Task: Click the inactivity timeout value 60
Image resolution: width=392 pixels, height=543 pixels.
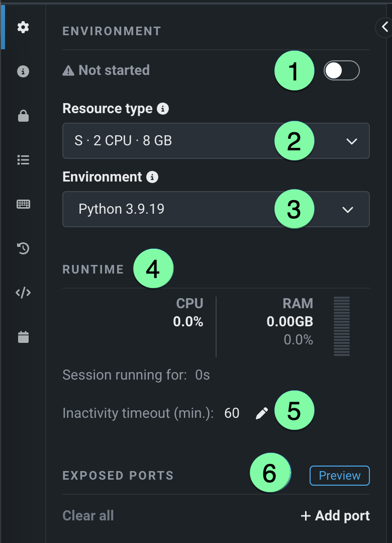Action: click(x=232, y=413)
